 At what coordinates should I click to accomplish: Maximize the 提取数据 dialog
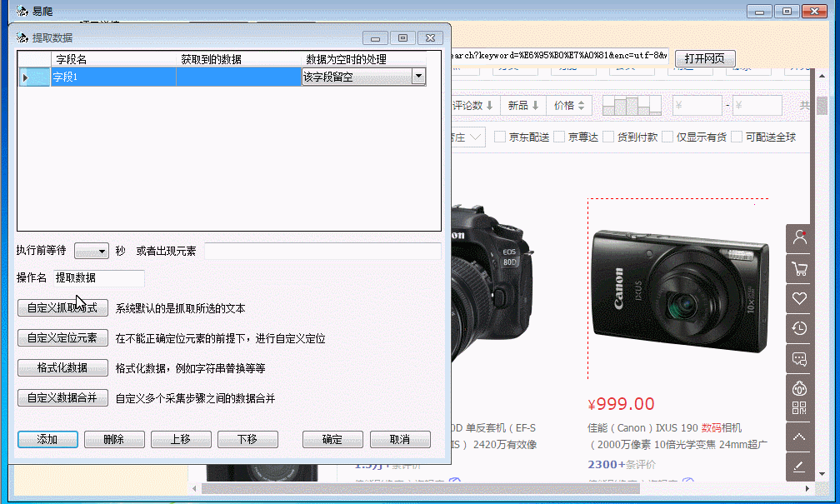402,38
